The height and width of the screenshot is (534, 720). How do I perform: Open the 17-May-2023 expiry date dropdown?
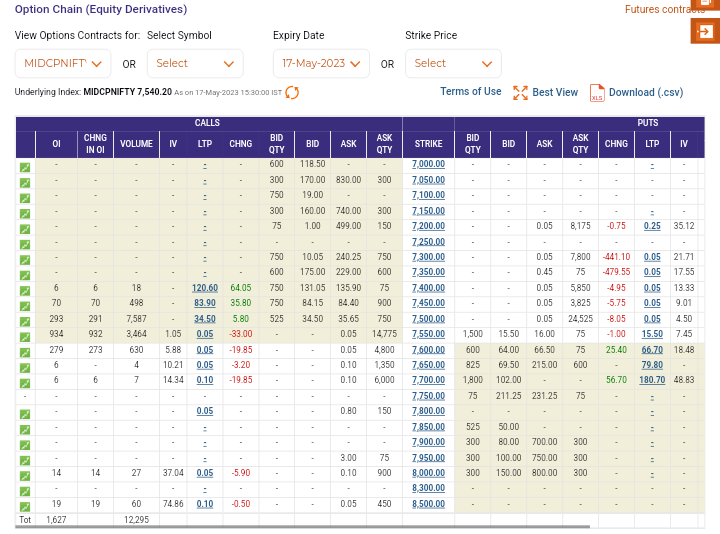[321, 63]
